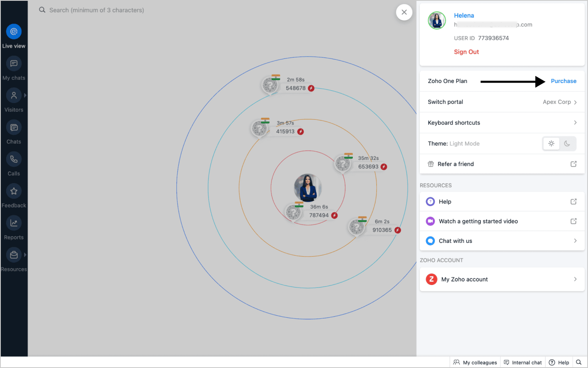
Task: Open Keyboard shortcuts row chevron
Action: [x=575, y=123]
